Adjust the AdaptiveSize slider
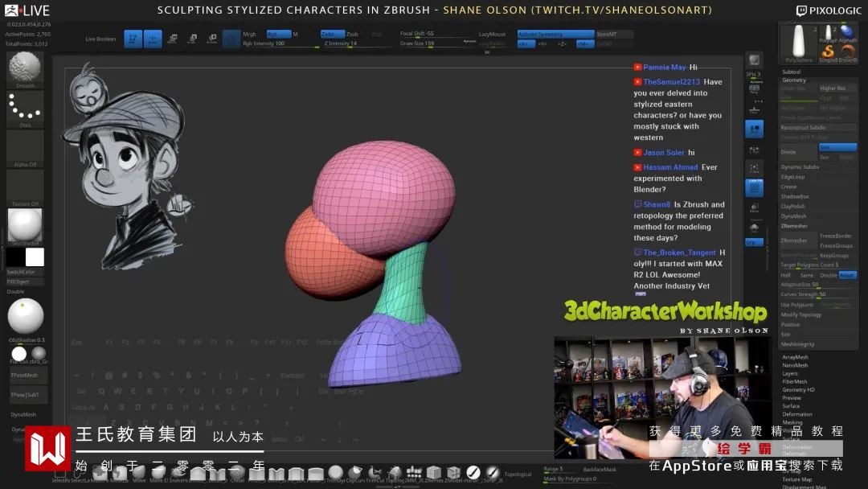868x489 pixels. [819, 285]
